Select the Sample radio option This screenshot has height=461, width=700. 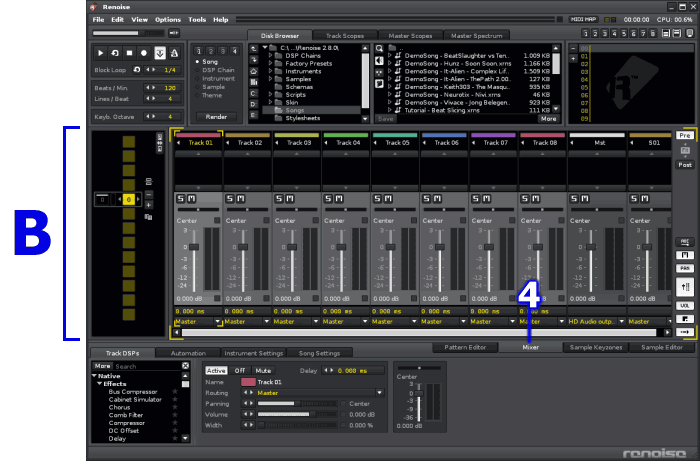tap(210, 87)
